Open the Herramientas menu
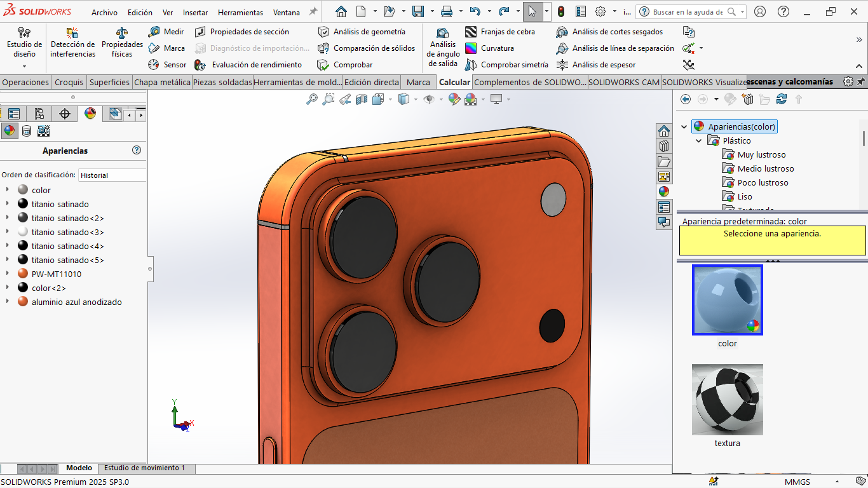 click(x=240, y=13)
